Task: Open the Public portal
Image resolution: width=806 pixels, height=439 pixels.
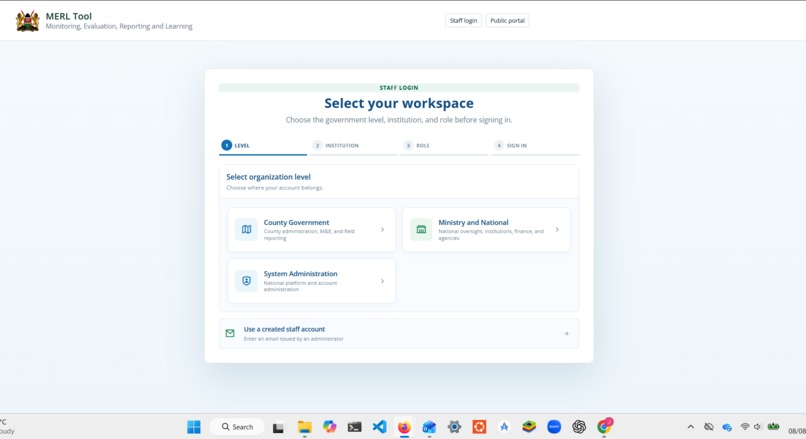Action: click(507, 21)
